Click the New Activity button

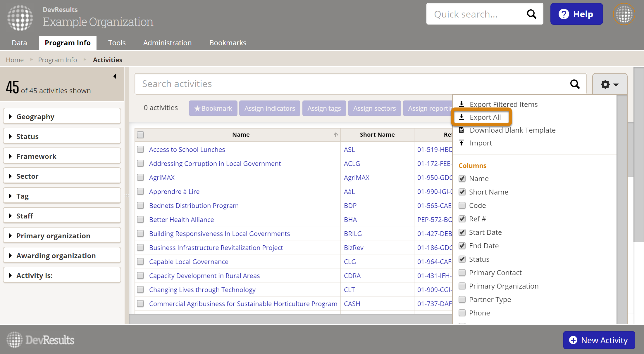coord(599,340)
